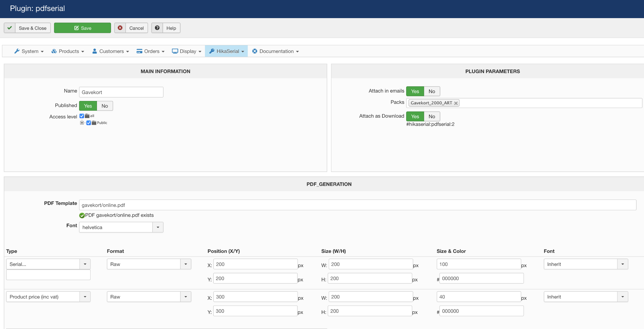Click the red X Cancel icon
The image size is (644, 329).
[120, 28]
